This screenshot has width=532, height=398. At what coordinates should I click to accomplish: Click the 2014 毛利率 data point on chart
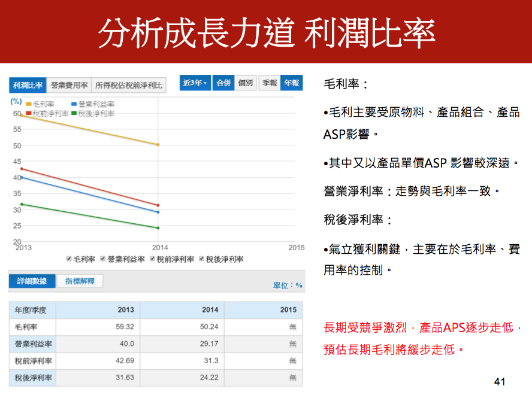[x=158, y=145]
